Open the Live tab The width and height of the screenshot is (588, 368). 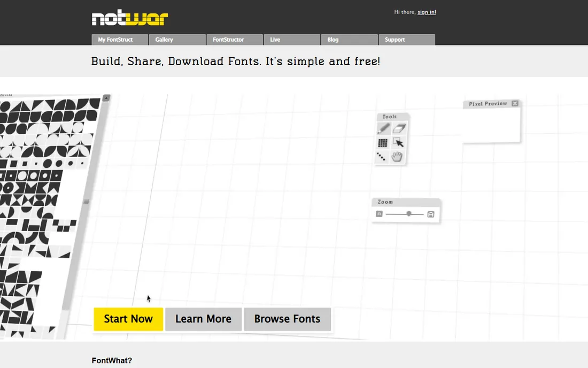tap(292, 40)
